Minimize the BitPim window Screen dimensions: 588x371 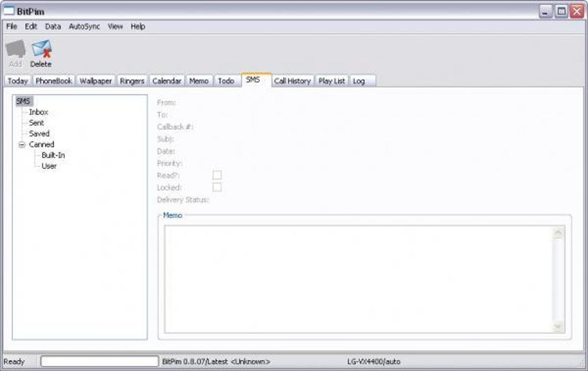tap(545, 12)
